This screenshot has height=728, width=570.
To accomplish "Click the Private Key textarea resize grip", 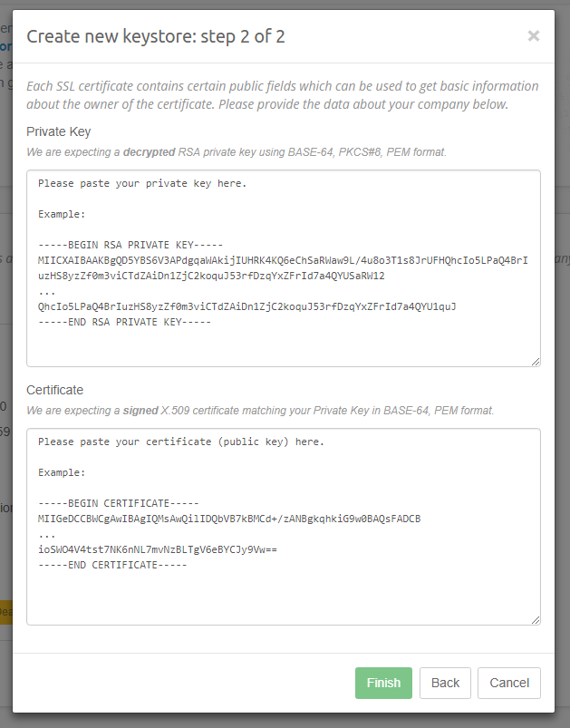I will pyautogui.click(x=536, y=361).
